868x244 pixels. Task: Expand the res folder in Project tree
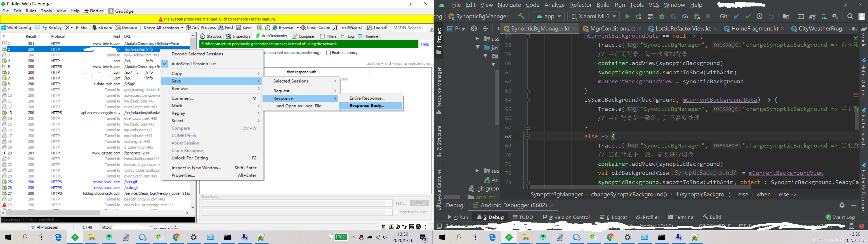[x=477, y=171]
